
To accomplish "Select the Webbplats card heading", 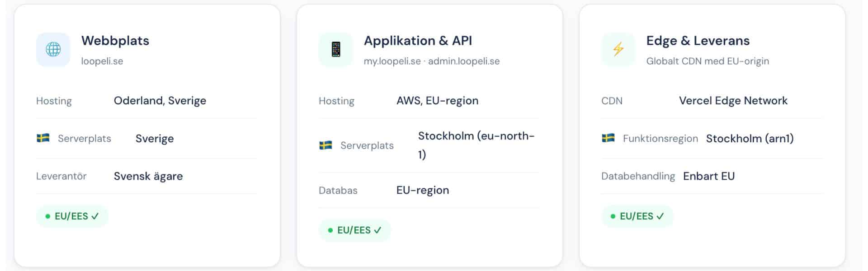I will click(115, 41).
